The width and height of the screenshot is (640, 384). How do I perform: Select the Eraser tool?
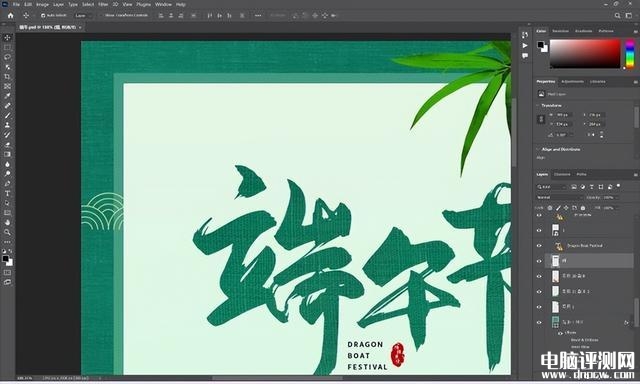7,144
